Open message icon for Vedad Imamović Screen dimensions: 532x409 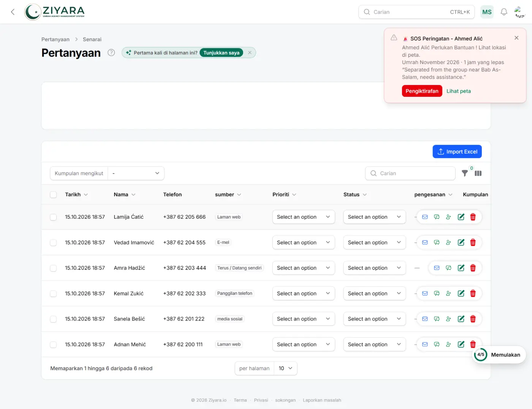[x=437, y=242]
